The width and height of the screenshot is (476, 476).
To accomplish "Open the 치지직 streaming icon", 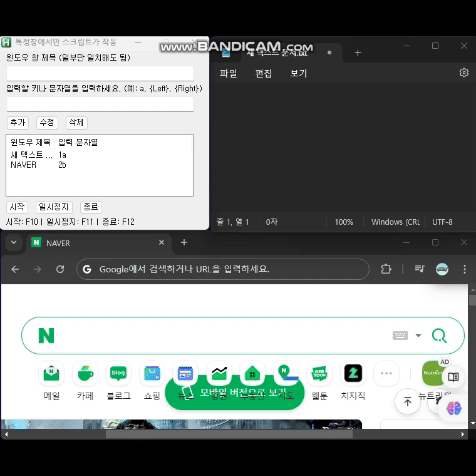I will tap(353, 373).
